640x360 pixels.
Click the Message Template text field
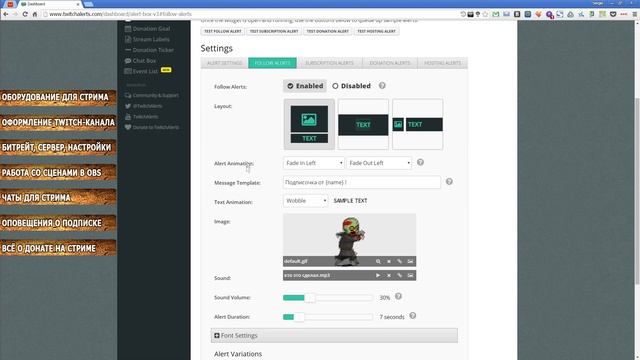click(362, 182)
